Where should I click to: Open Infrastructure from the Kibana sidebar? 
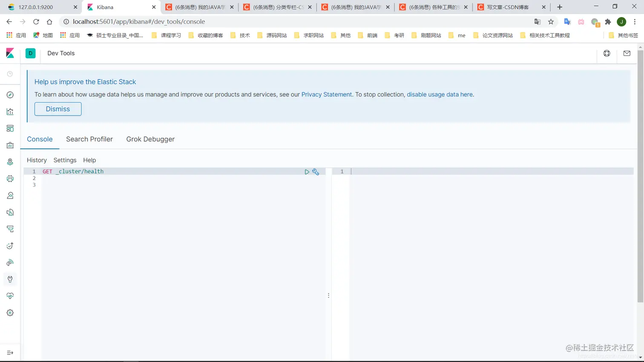(x=10, y=196)
